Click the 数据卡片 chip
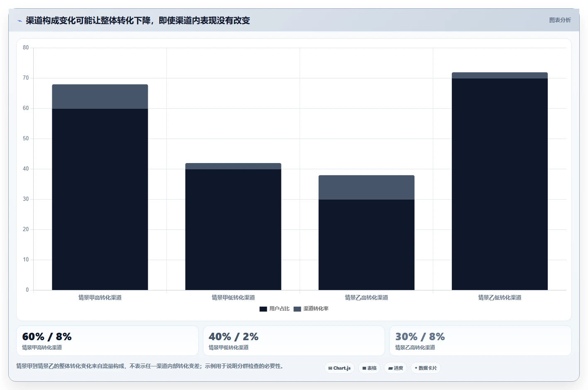Viewport: 588px width, 390px height. pos(426,368)
